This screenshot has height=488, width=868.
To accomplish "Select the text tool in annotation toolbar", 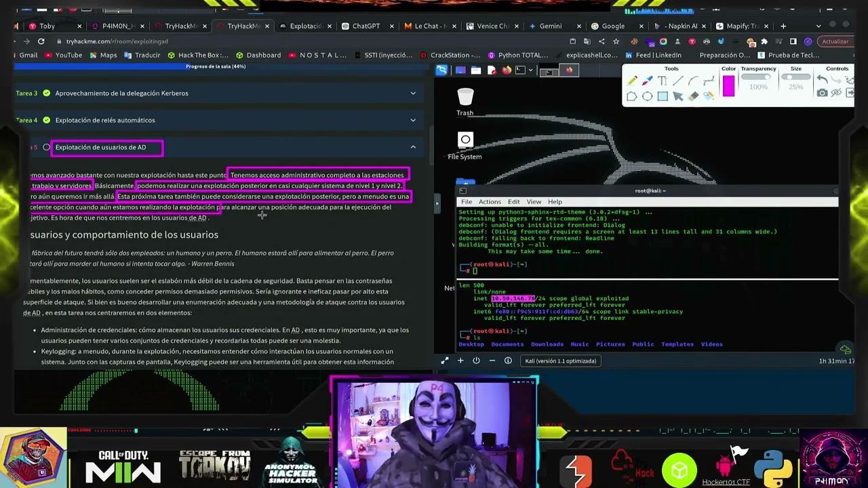I will [663, 81].
